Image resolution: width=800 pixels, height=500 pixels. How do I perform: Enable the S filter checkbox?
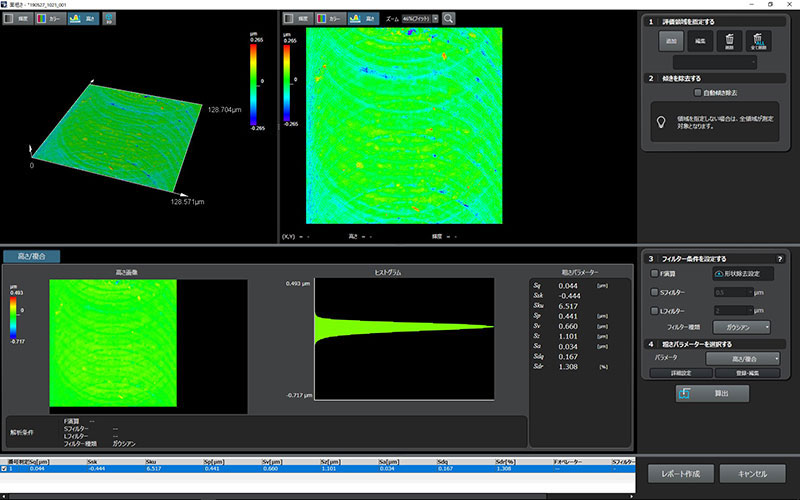(654, 292)
